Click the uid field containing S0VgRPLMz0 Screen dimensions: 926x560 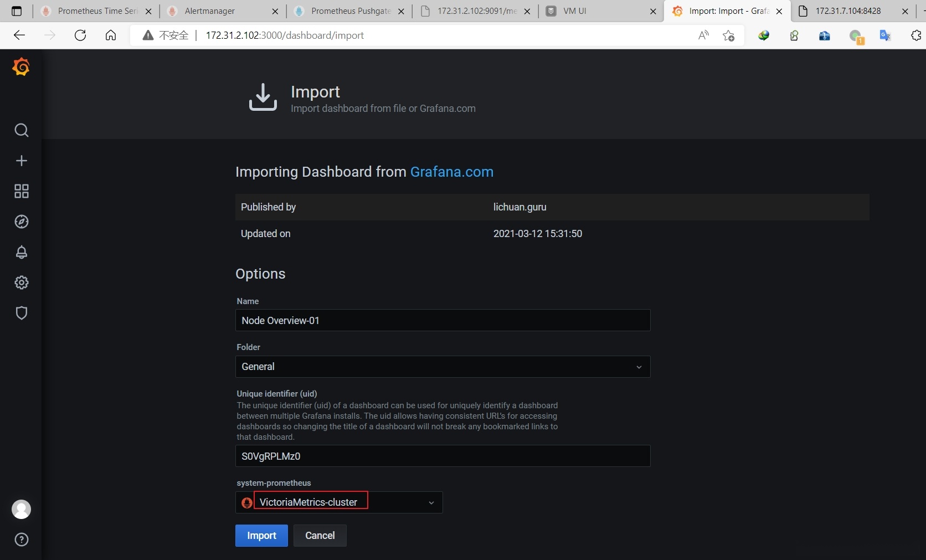(443, 456)
